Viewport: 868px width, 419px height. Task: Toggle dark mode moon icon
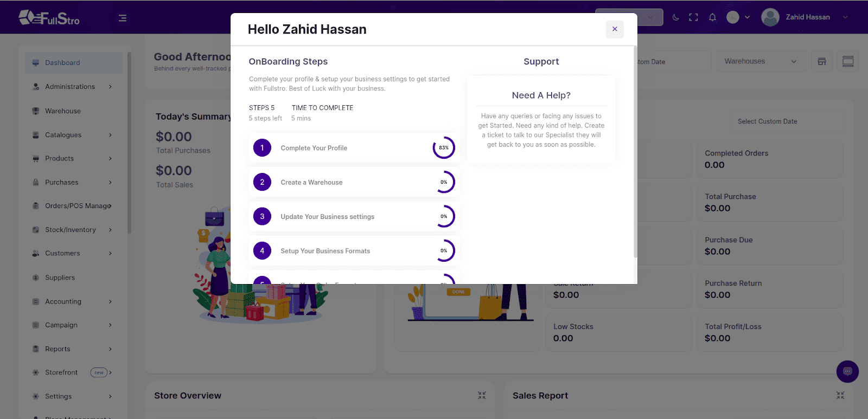[x=675, y=17]
